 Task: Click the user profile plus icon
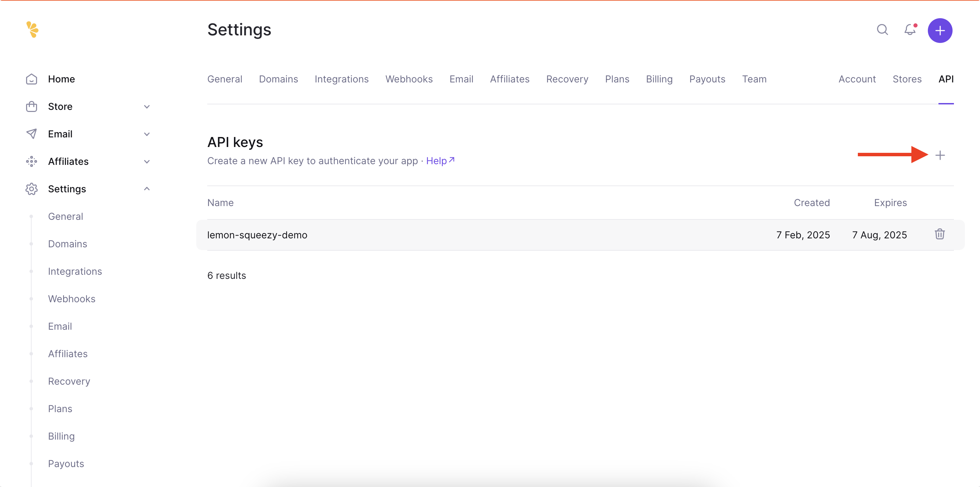pyautogui.click(x=940, y=30)
